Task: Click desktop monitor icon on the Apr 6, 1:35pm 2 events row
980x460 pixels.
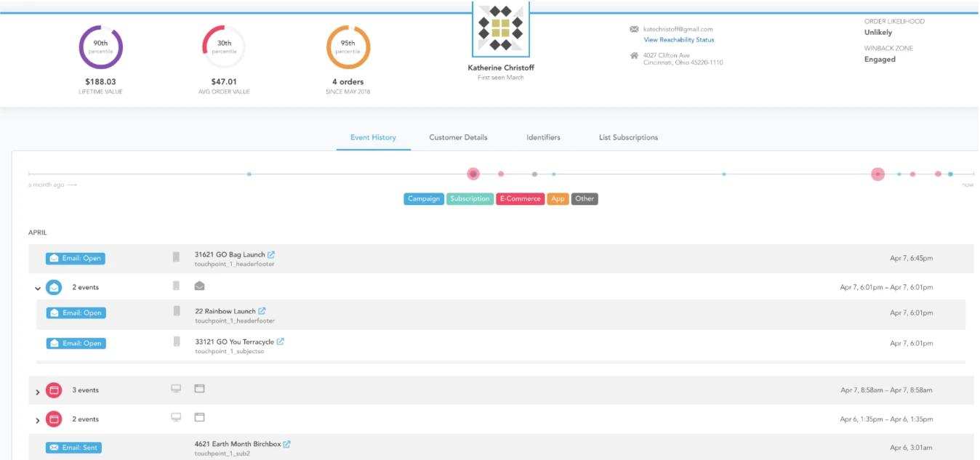Action: tap(176, 417)
